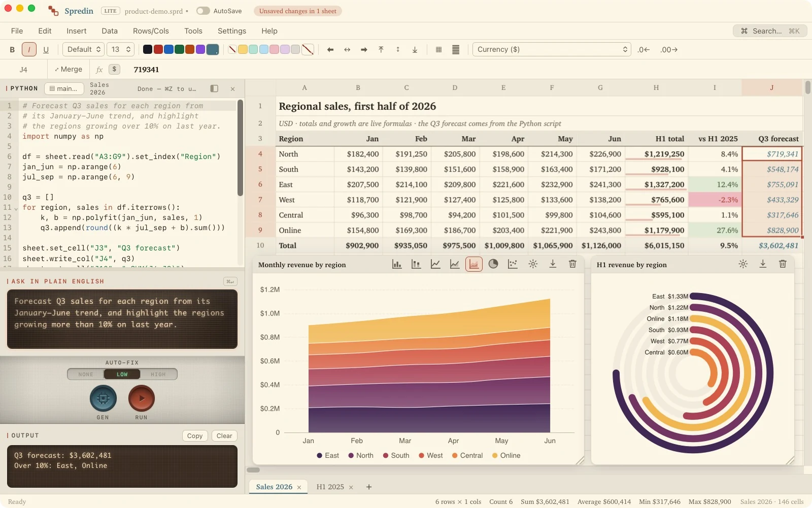The width and height of the screenshot is (812, 508).
Task: Select the bar chart type icon
Action: 397,264
